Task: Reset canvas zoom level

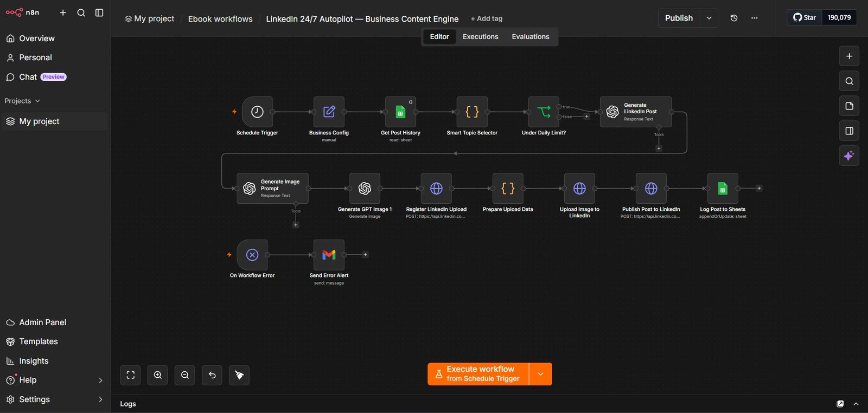Action: (212, 375)
